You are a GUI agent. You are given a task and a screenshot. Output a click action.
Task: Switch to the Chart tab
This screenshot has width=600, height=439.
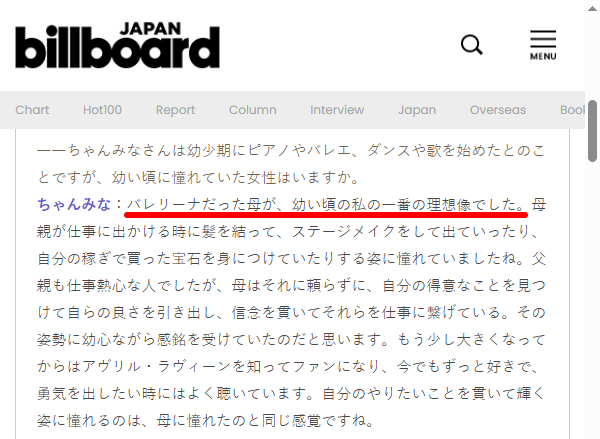click(x=32, y=110)
